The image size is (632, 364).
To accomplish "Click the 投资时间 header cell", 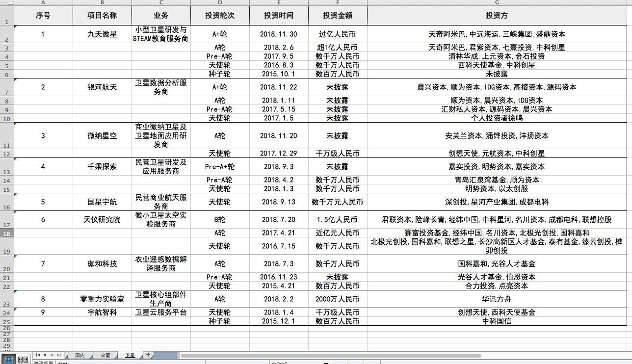I will 279,15.
